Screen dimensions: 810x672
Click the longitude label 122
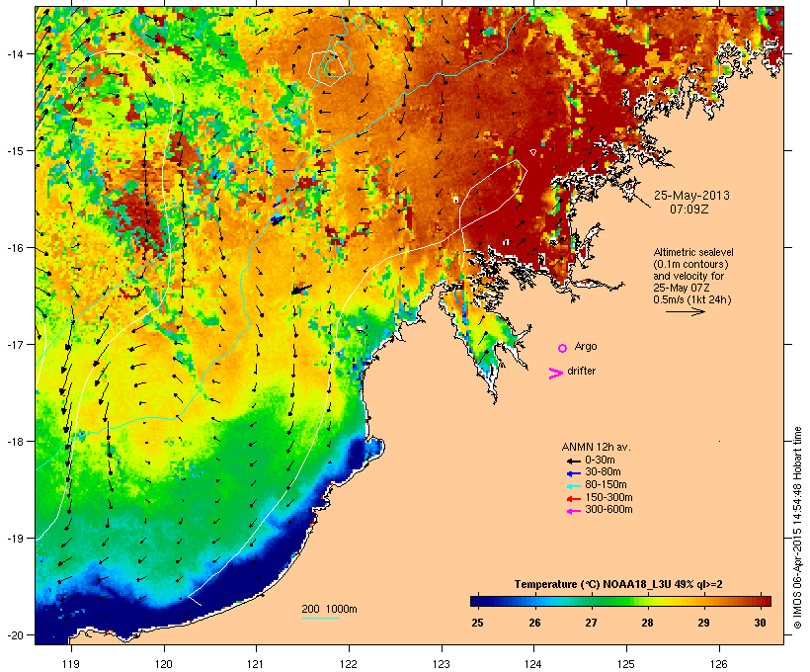point(349,664)
